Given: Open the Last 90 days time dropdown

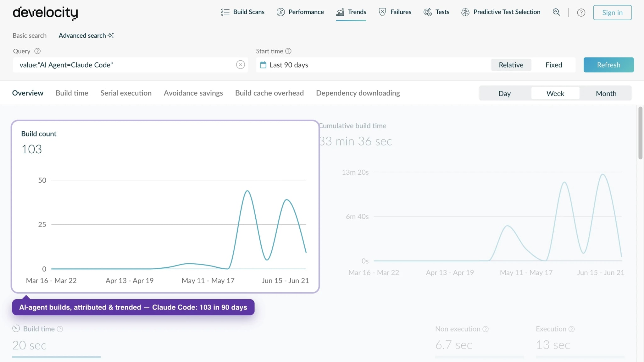Looking at the screenshot, I should 373,65.
